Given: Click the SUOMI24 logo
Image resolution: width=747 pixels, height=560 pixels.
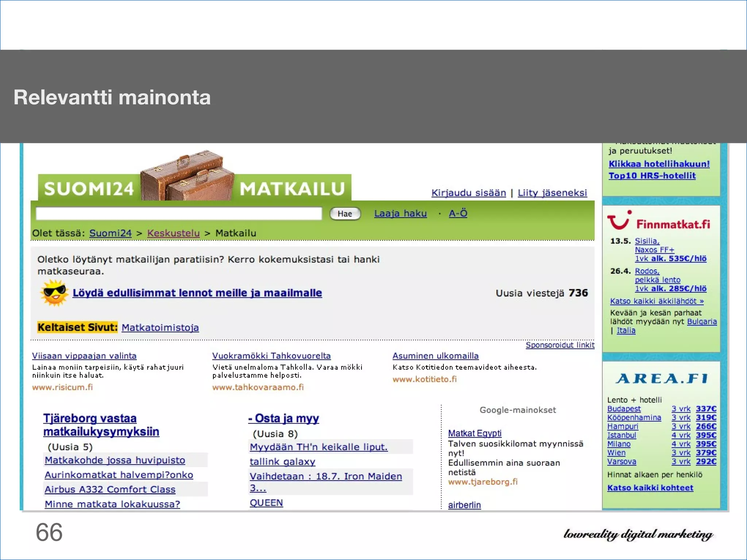Looking at the screenshot, I should pos(89,188).
